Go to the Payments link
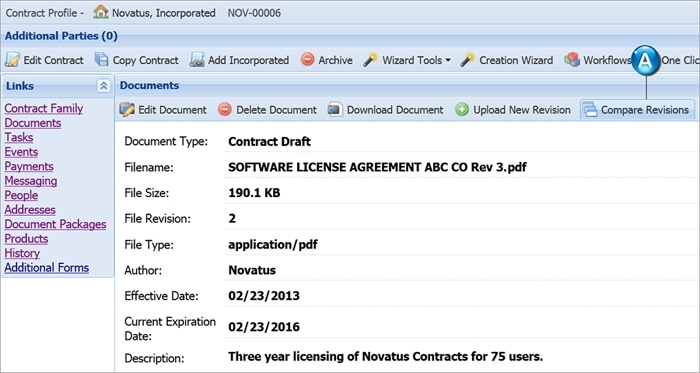Image resolution: width=700 pixels, height=373 pixels. [x=29, y=166]
